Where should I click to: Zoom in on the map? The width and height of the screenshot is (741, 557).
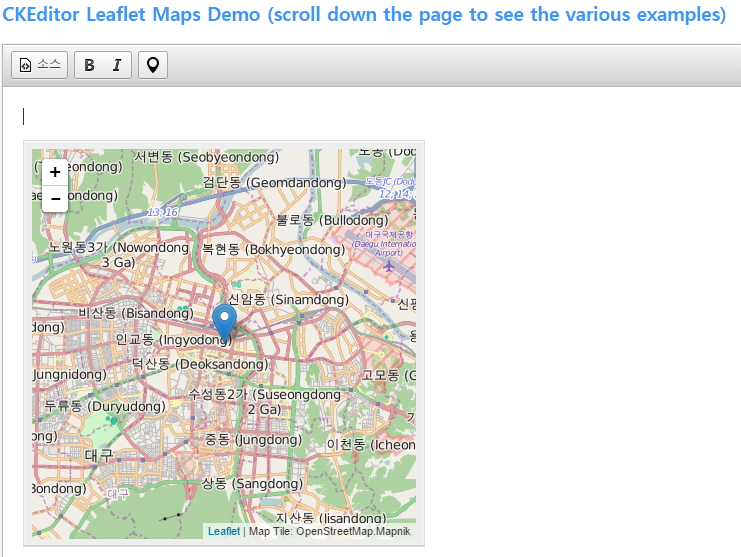tap(55, 172)
